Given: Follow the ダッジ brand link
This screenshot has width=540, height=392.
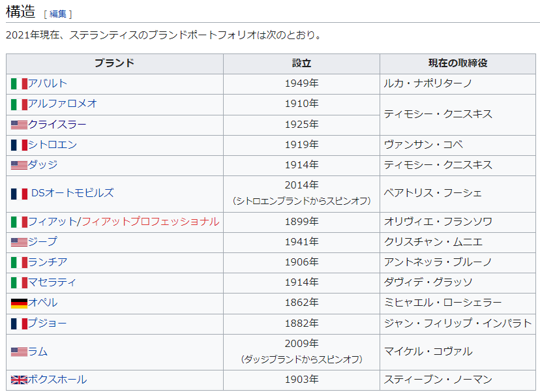Looking at the screenshot, I should [x=42, y=165].
